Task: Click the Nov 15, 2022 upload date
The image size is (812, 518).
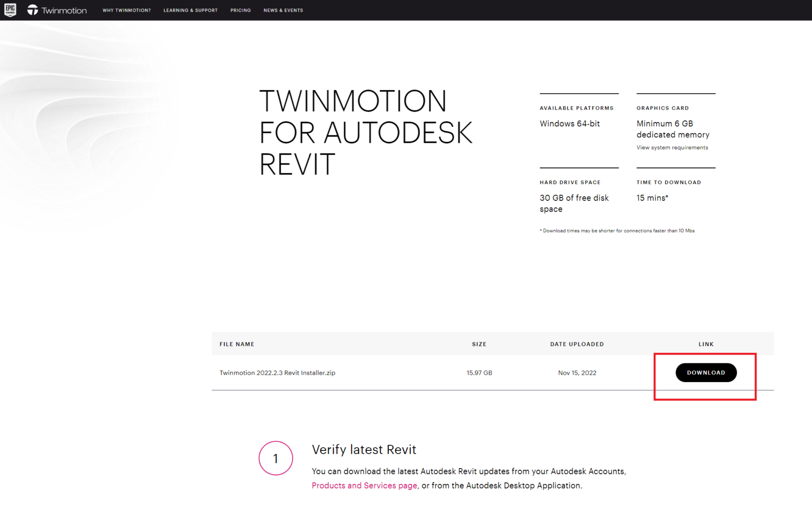Action: 577,372
